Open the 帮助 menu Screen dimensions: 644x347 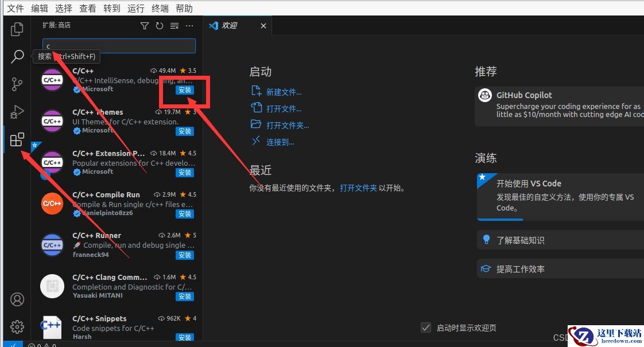point(184,8)
